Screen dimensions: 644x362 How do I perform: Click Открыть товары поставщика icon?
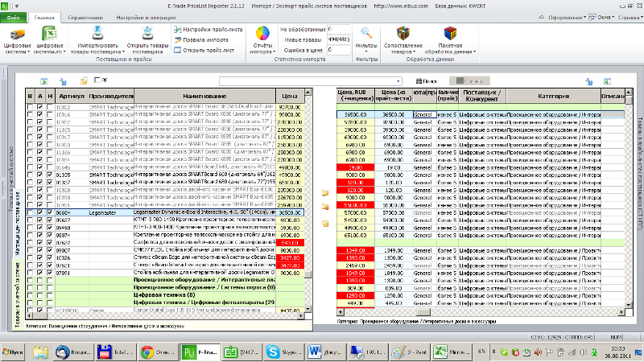tap(147, 33)
